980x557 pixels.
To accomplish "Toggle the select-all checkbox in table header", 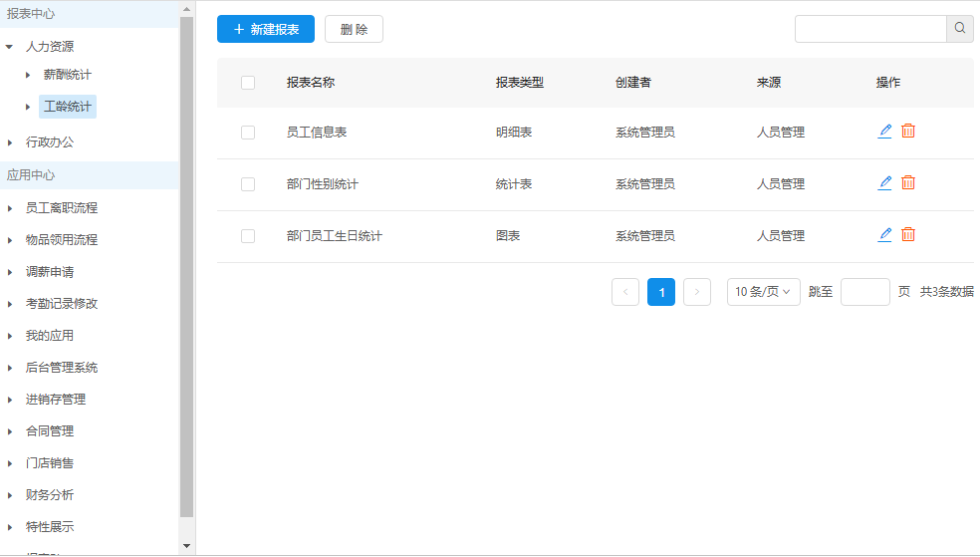I will [x=248, y=83].
